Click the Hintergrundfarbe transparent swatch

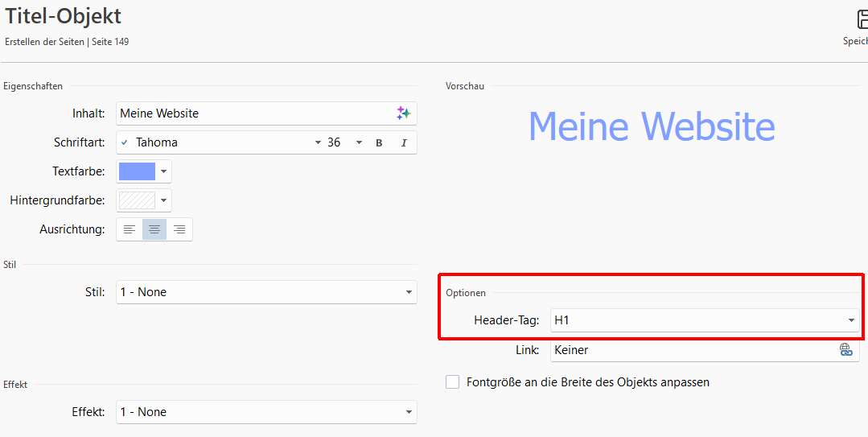tap(137, 200)
